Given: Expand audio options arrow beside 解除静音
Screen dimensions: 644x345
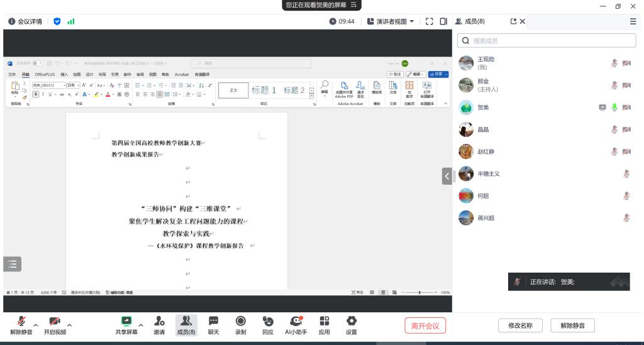Looking at the screenshot, I should [36, 325].
